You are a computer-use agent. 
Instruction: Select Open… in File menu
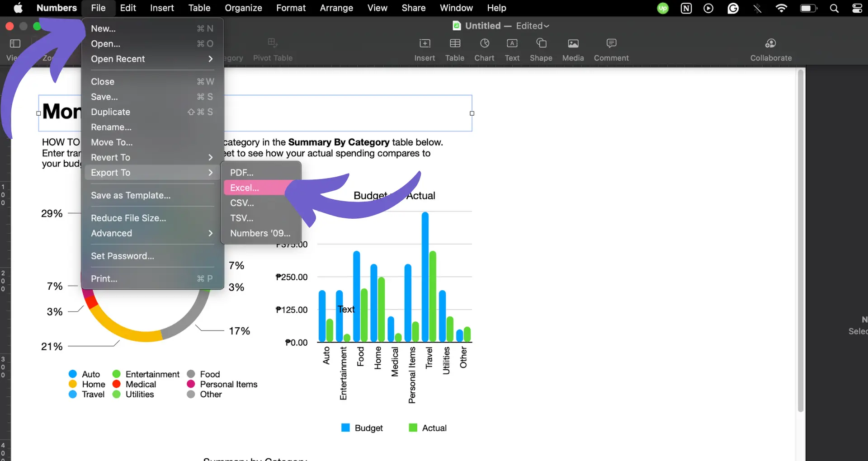point(152,44)
